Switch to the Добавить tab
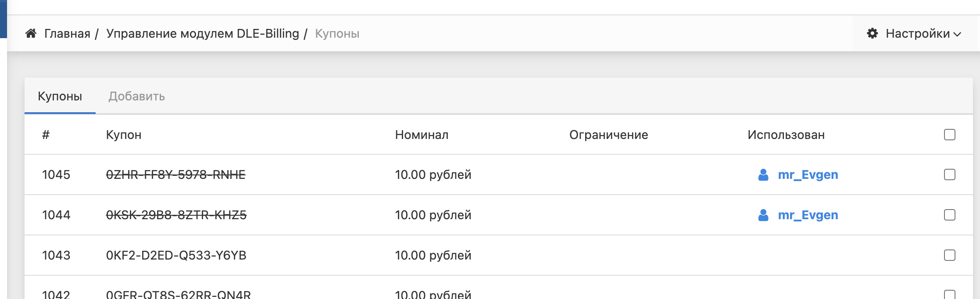 click(136, 96)
